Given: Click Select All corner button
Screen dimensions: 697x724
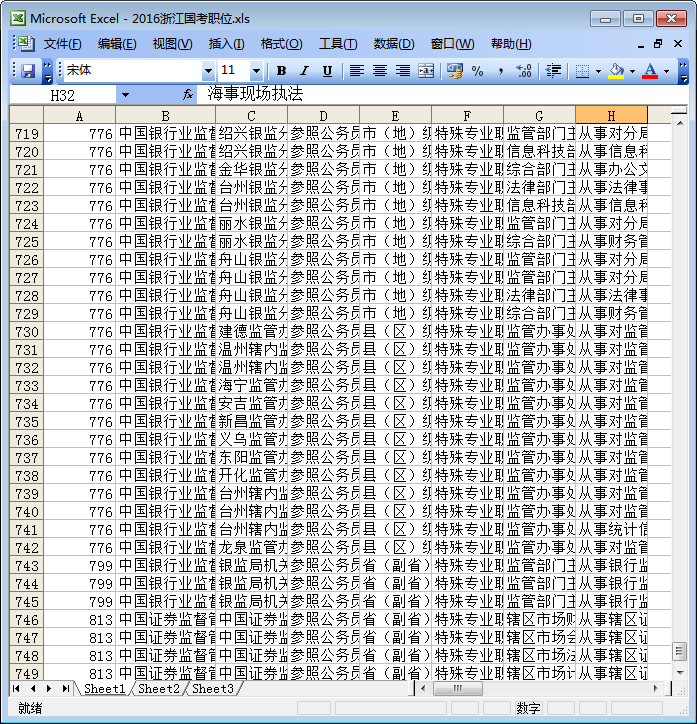Looking at the screenshot, I should (x=26, y=115).
